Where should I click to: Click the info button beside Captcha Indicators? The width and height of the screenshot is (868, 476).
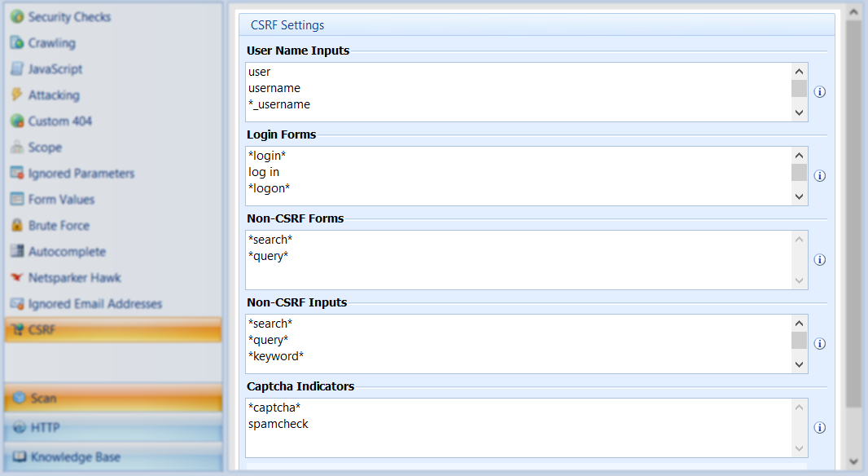pos(820,427)
